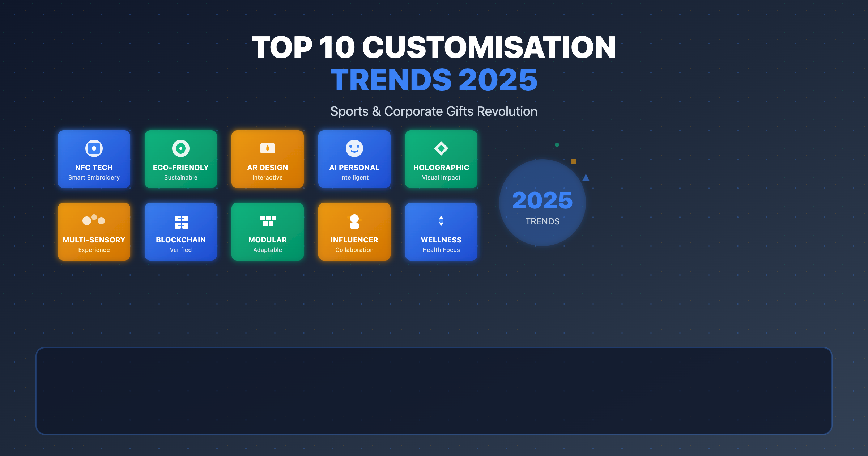The width and height of the screenshot is (868, 456).
Task: Click the 2025 TRENDS circle badge
Action: 542,203
